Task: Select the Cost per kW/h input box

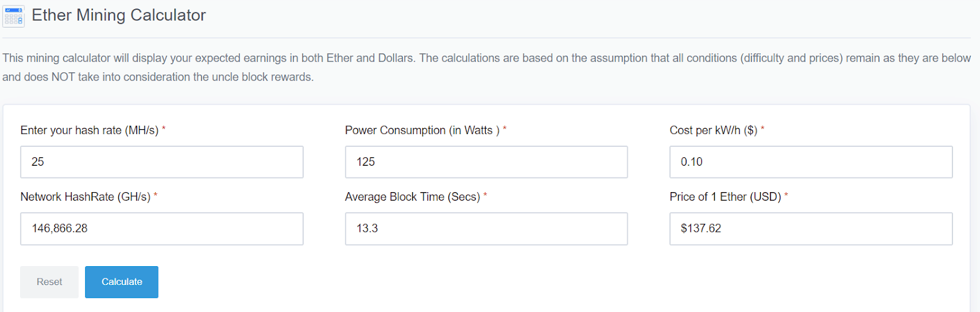Action: [811, 162]
